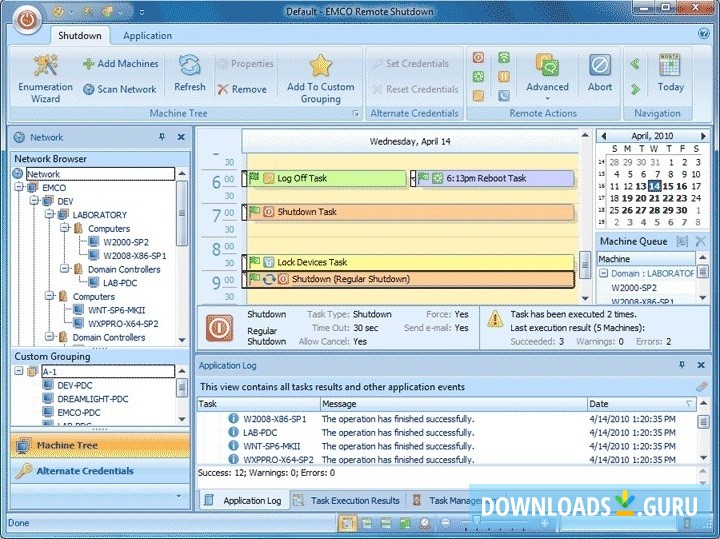This screenshot has height=539, width=720.
Task: Navigate to the previous day arrow
Action: 636,64
